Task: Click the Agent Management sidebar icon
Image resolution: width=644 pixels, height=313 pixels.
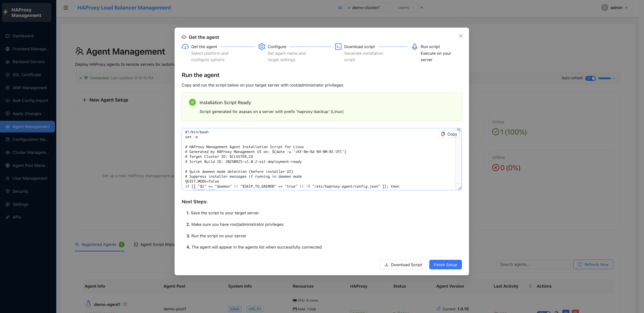Action: tap(8, 126)
